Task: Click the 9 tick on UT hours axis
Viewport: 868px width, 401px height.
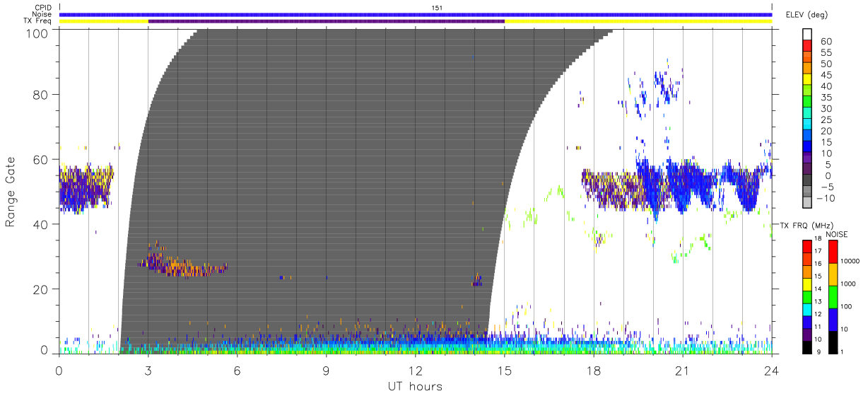Action: (x=327, y=370)
